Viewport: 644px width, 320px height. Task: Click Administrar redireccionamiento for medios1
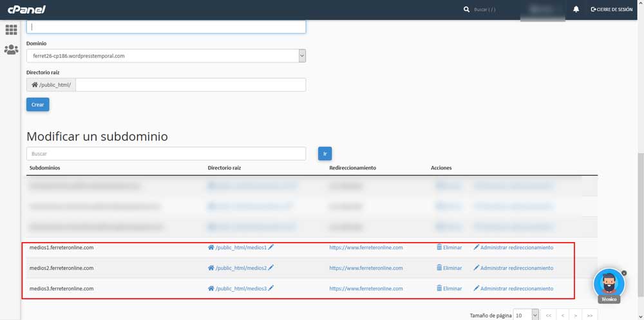click(x=513, y=248)
